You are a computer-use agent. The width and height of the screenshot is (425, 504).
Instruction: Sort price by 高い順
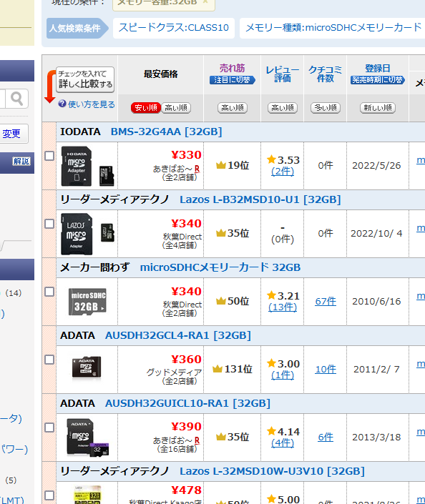[x=176, y=108]
